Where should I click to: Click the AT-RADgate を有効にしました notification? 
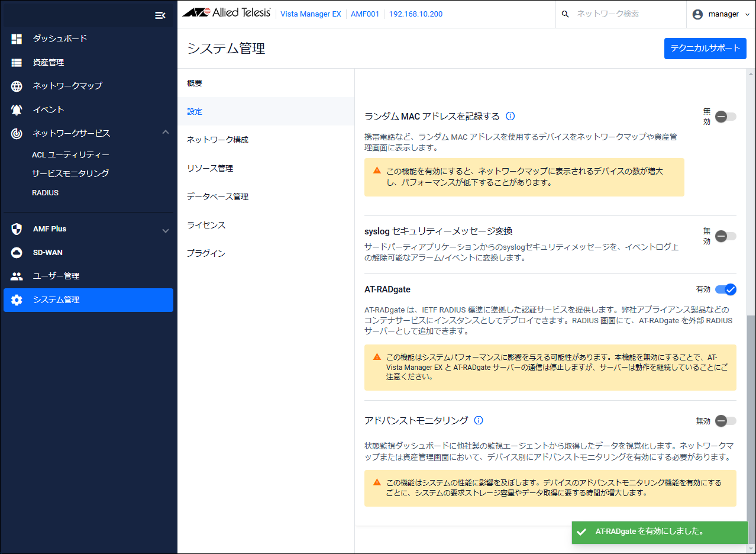click(660, 532)
